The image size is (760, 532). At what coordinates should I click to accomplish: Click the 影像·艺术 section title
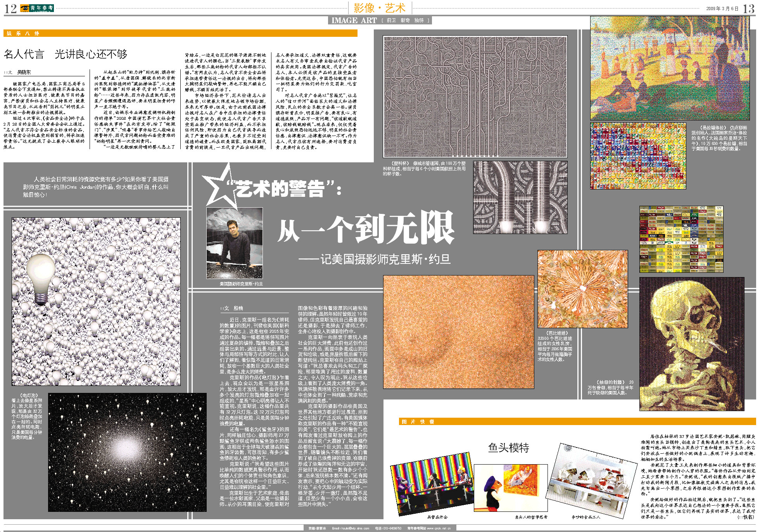coord(379,8)
